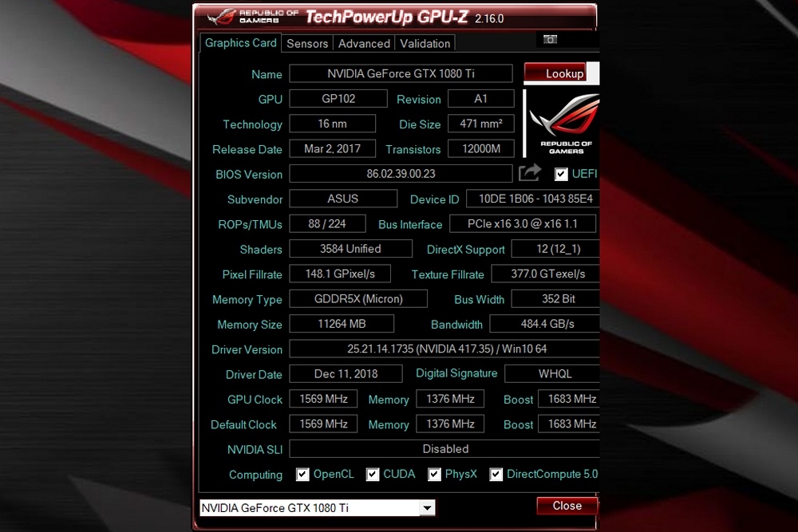Click the Driver Date value Dec 11, 2018
Image resolution: width=798 pixels, height=532 pixels.
[346, 374]
